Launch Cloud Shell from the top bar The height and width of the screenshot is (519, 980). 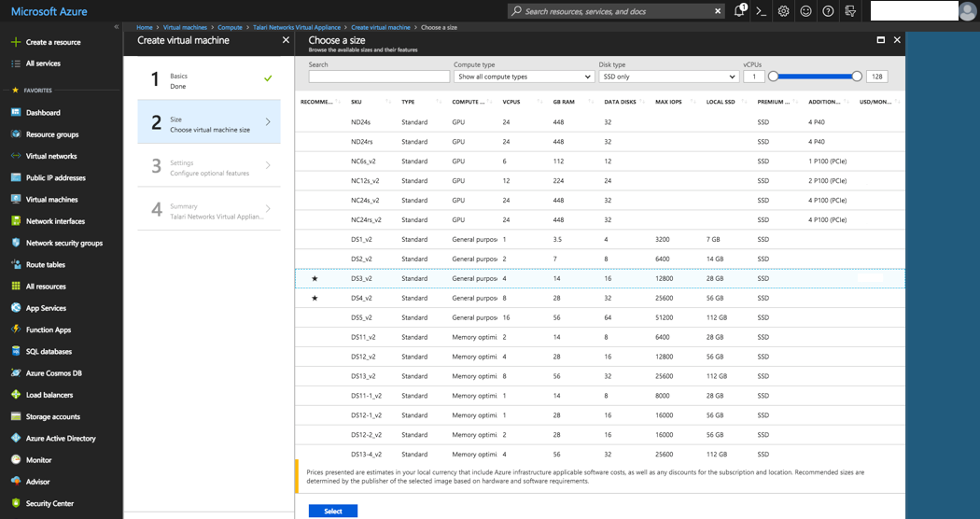click(x=762, y=11)
